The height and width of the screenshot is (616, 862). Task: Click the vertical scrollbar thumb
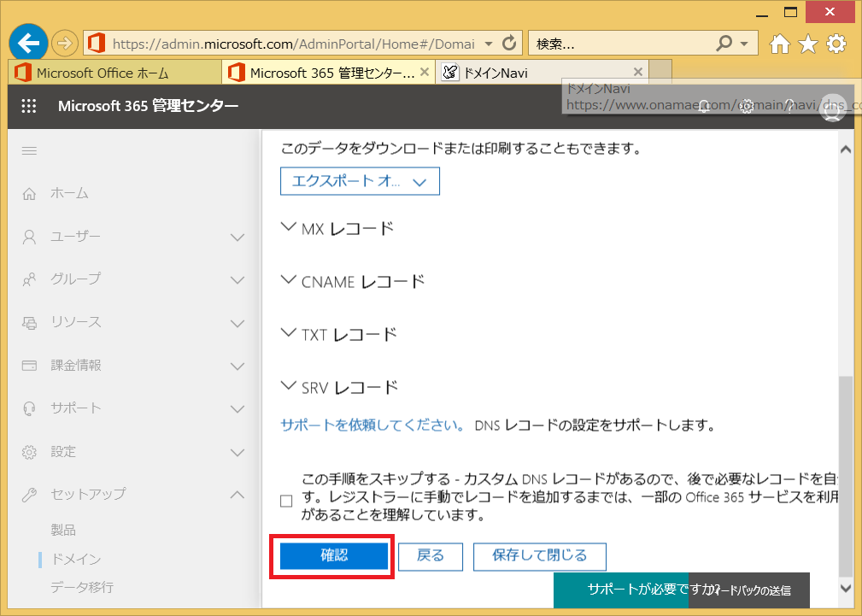846,476
